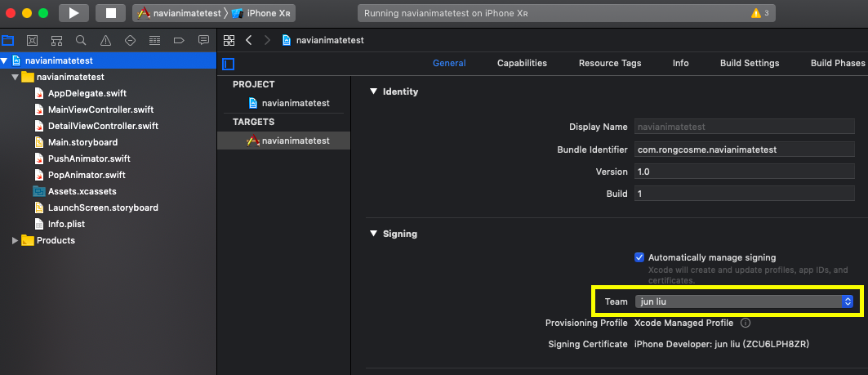Switch to the Capabilities tab
Screen dimensions: 868x375
coord(522,63)
